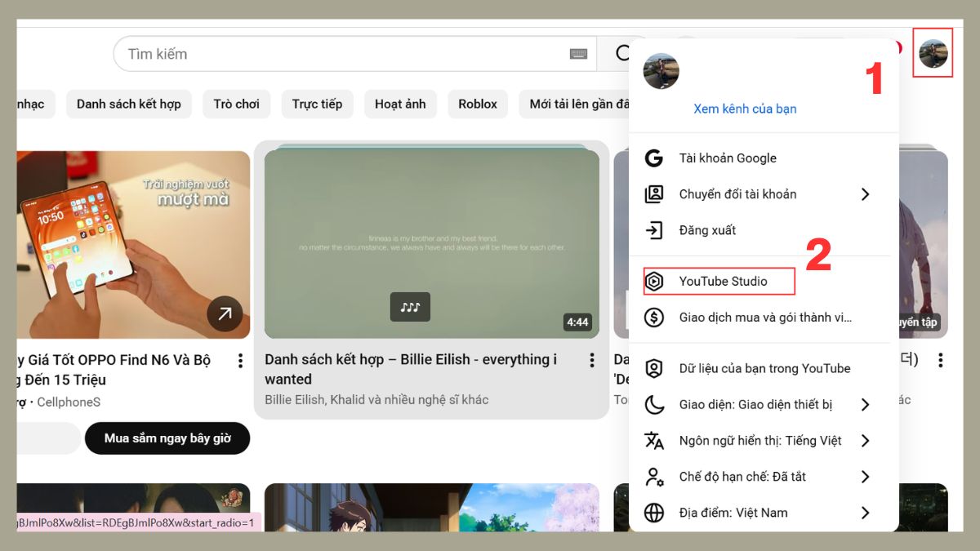Click the globe location icon
This screenshot has height=551, width=980.
tap(653, 513)
